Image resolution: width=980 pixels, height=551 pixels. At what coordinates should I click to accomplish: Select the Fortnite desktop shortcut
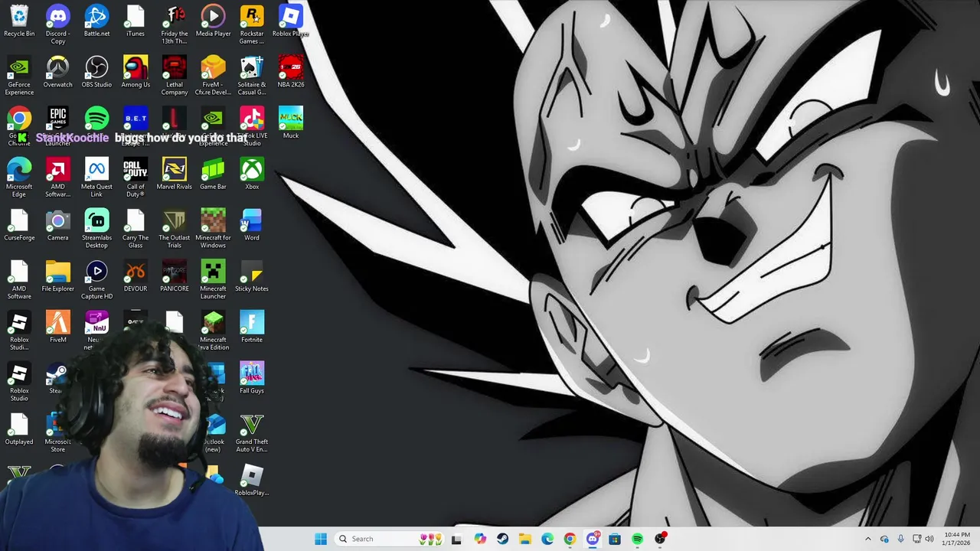252,328
